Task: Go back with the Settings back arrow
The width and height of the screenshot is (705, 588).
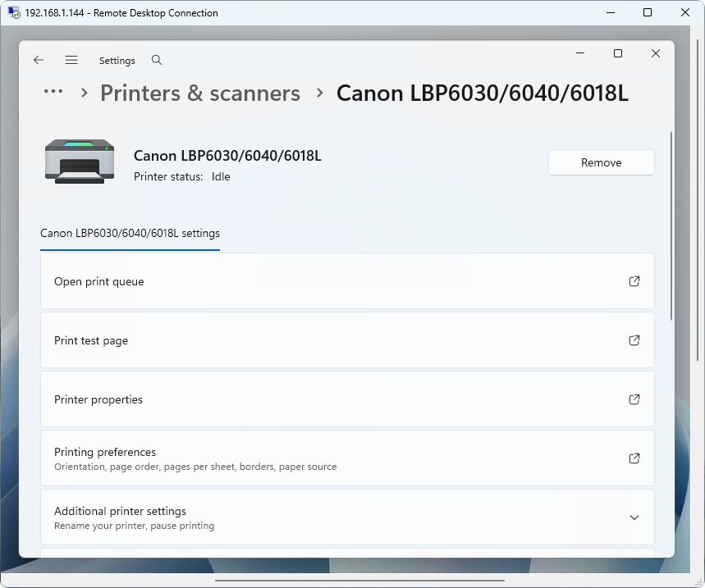Action: [x=39, y=60]
